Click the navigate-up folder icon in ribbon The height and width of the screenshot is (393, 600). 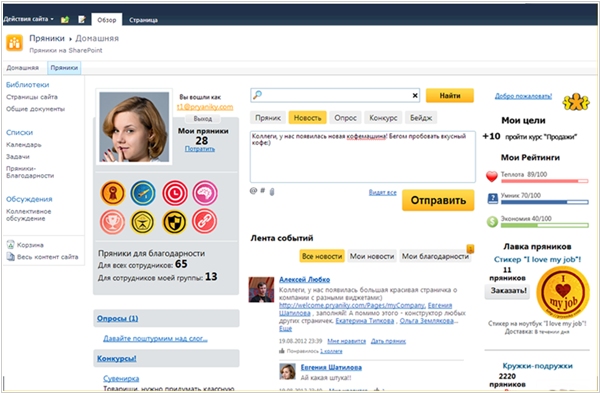(65, 19)
